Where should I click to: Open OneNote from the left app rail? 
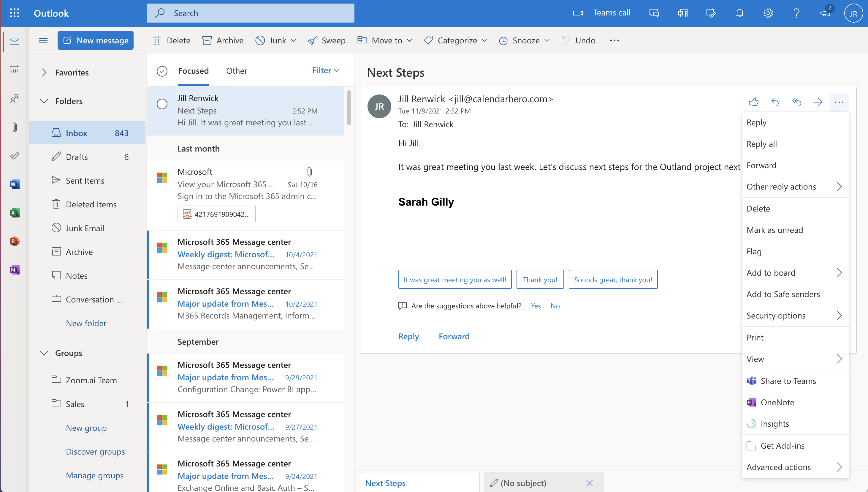[15, 269]
